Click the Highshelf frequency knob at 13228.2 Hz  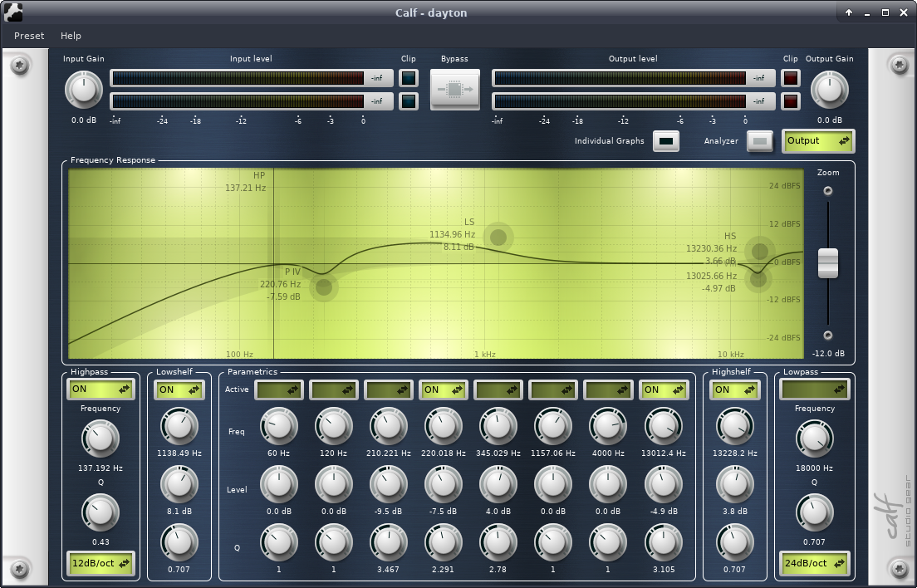[734, 426]
